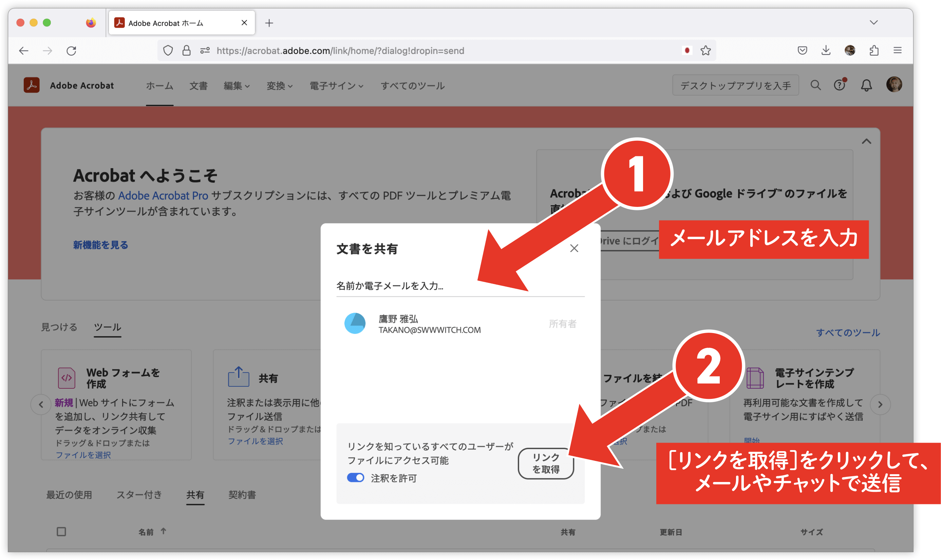Click the 更新日 column header
Image resolution: width=941 pixels, height=560 pixels.
[x=671, y=532]
